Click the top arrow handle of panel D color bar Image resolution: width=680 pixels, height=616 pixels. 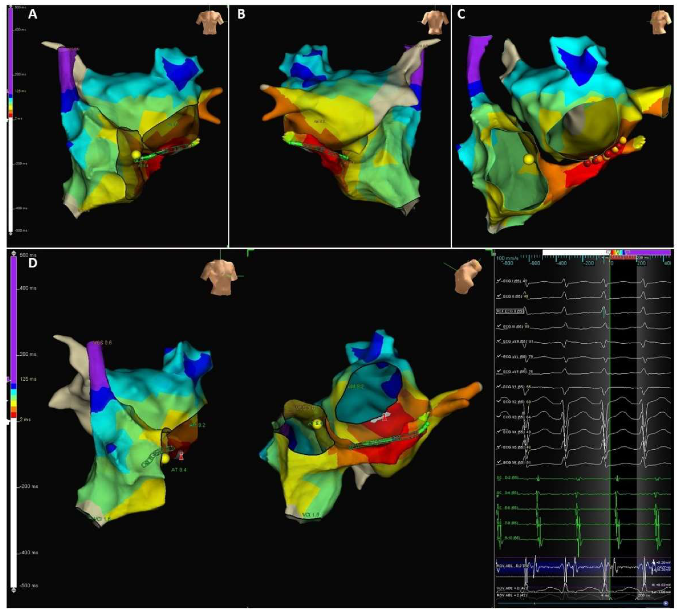pyautogui.click(x=13, y=253)
